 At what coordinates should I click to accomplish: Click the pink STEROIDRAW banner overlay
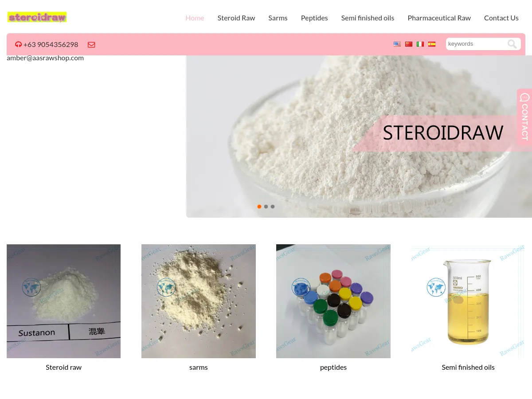(x=443, y=132)
